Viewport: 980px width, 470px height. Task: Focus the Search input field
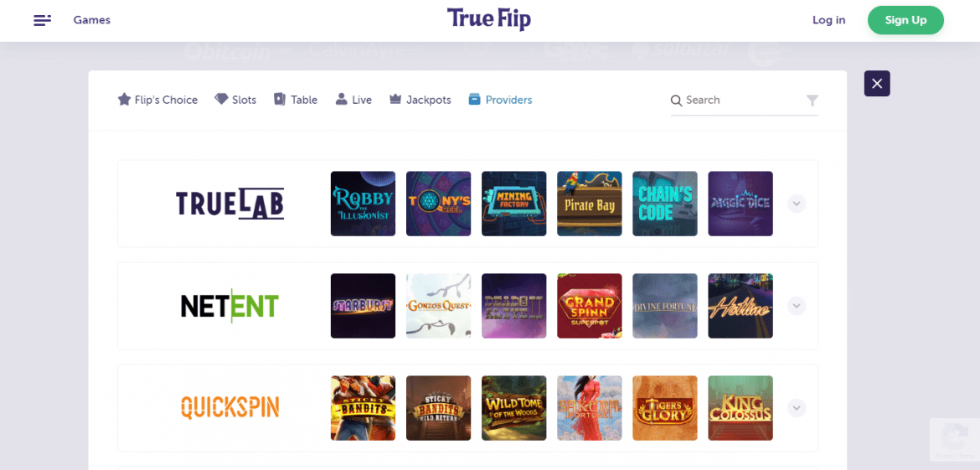(744, 101)
